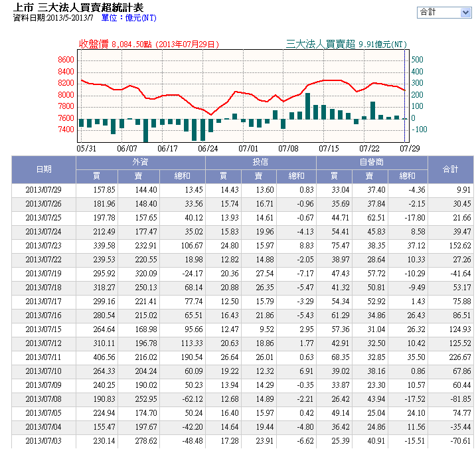476x449 pixels.
Task: Select date row 2013/07/24
Action: (43, 232)
